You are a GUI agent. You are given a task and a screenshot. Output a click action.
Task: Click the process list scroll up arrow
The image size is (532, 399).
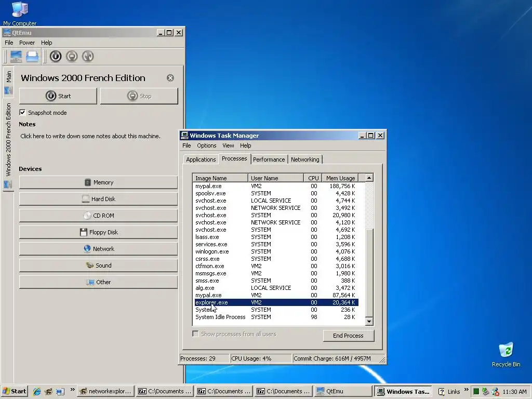coord(369,178)
